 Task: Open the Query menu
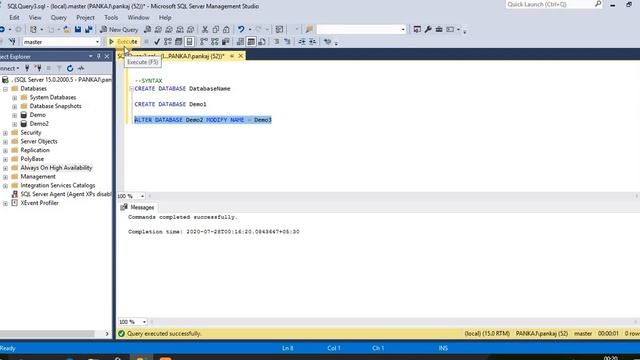point(58,18)
